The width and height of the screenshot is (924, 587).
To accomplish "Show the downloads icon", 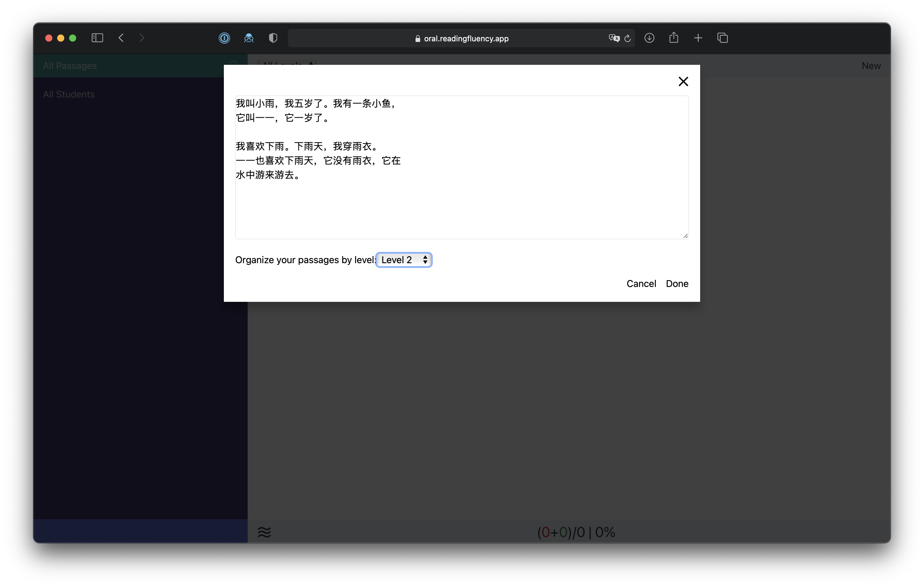I will [x=649, y=38].
